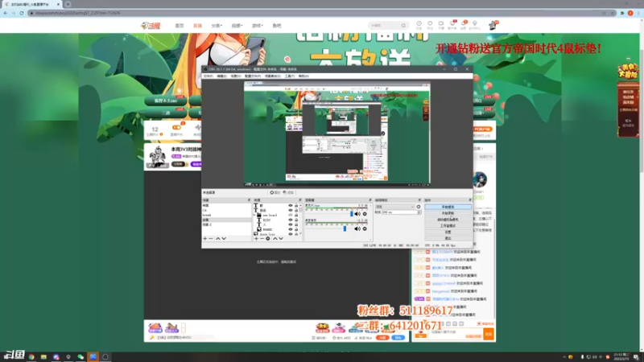This screenshot has width=644, height=362.
Task: Open OBS 设置 settings from the Controls panel
Action: tap(448, 232)
